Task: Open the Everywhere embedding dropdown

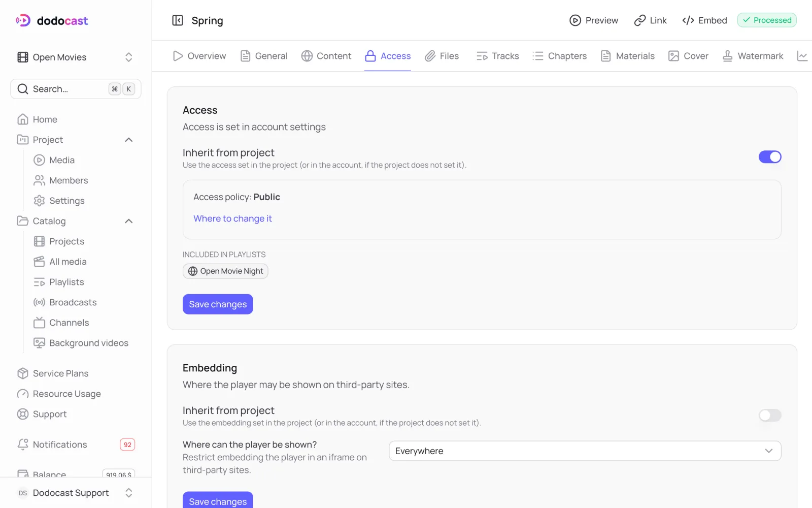Action: click(585, 451)
